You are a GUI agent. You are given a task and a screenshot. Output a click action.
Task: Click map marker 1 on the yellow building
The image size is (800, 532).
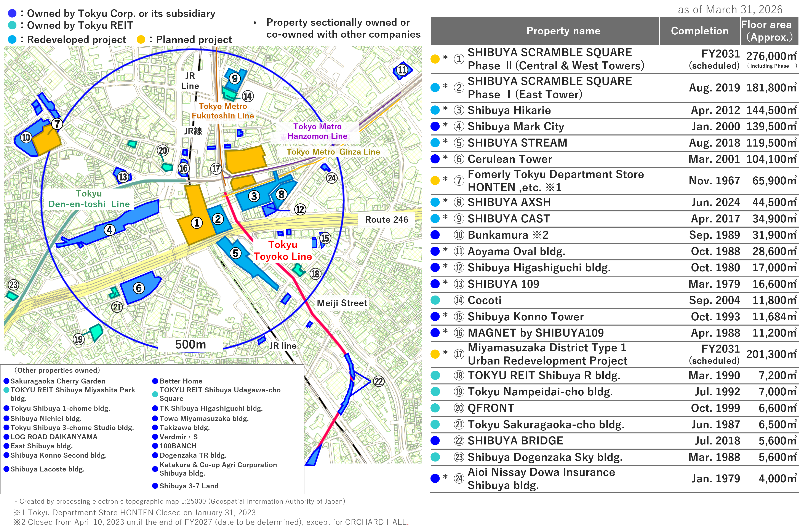pos(197,223)
